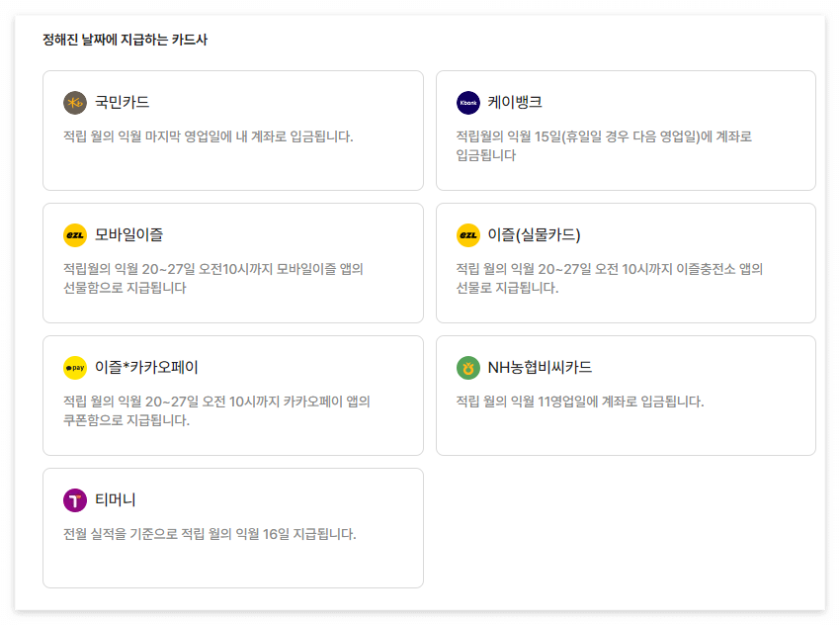
Task: Open the 티머니 card panel
Action: pos(233,527)
